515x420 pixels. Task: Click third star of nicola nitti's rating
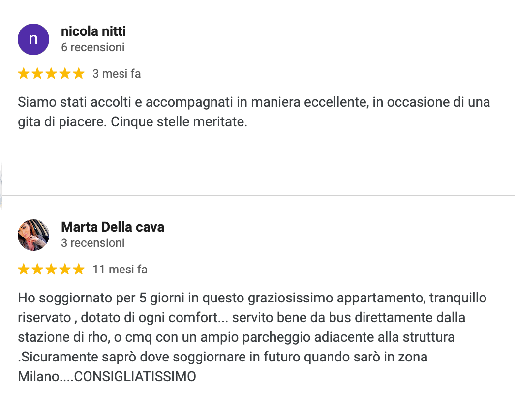click(x=51, y=74)
